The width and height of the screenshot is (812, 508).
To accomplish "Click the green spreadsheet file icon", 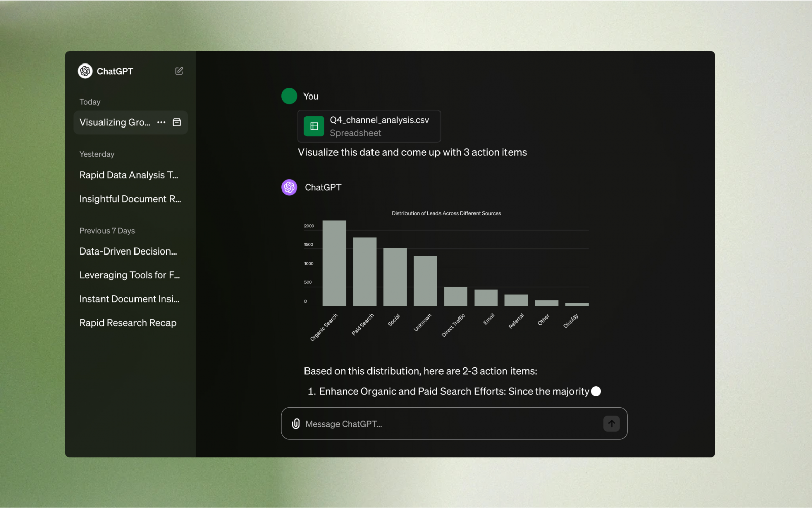I will (314, 126).
